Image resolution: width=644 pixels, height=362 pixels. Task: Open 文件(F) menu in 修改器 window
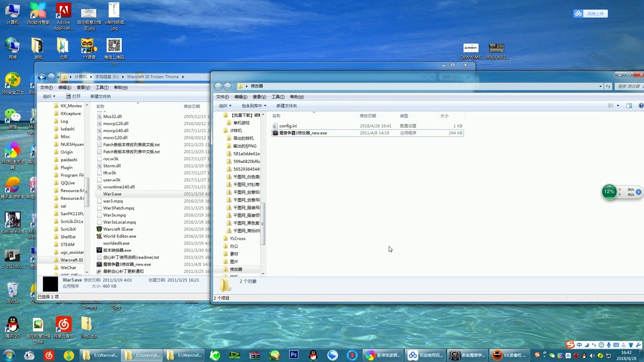pyautogui.click(x=222, y=97)
